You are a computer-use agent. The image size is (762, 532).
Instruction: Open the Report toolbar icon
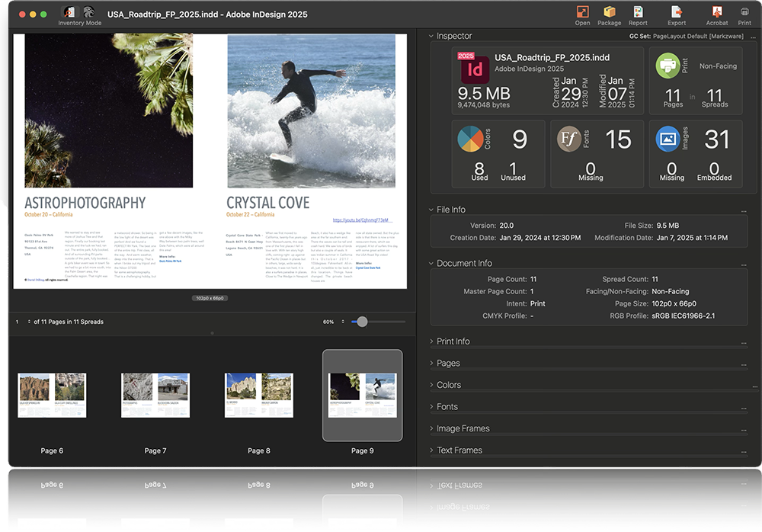coord(638,11)
